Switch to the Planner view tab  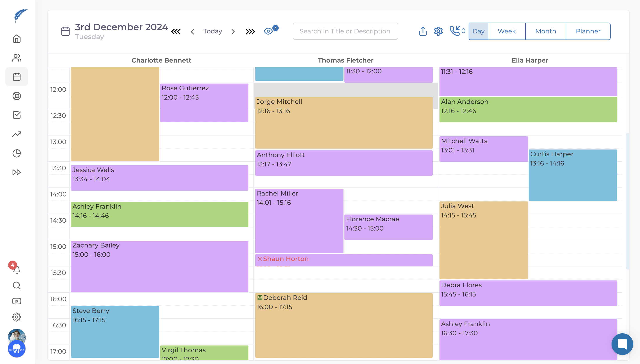(x=588, y=31)
